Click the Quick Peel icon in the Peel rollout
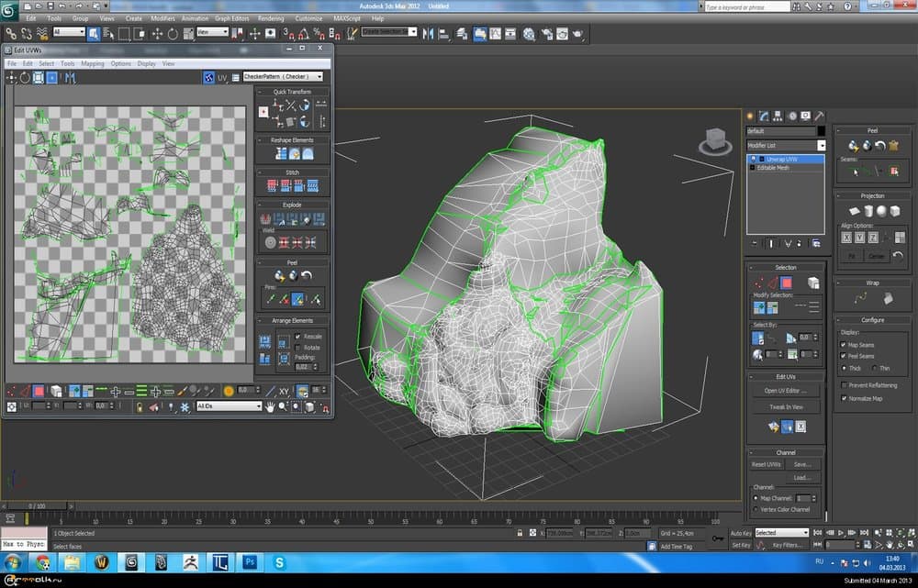 coord(854,146)
